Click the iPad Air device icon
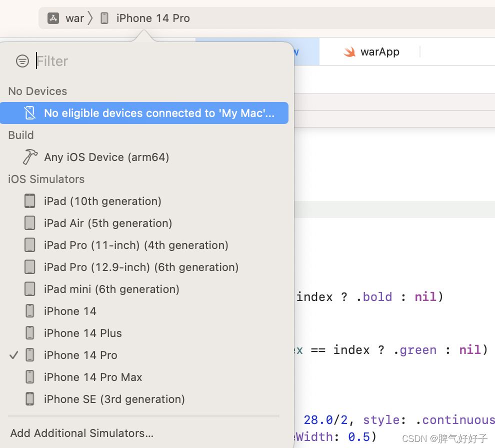Screen dimensions: 495x448 (x=30, y=223)
